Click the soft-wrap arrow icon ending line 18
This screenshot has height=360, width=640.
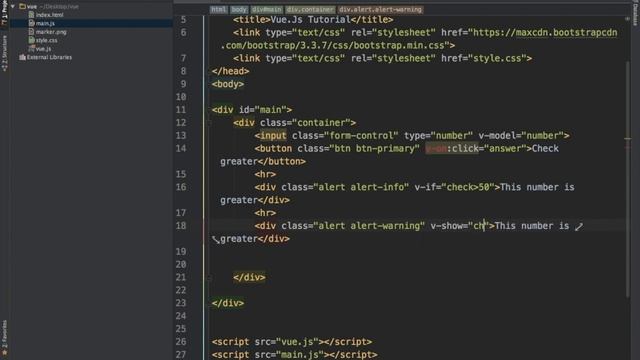[579, 227]
